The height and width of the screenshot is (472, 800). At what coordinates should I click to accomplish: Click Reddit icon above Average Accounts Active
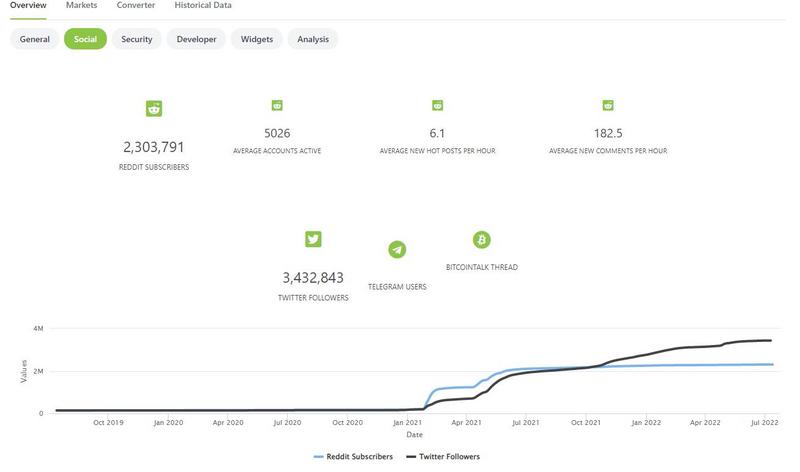click(x=277, y=105)
